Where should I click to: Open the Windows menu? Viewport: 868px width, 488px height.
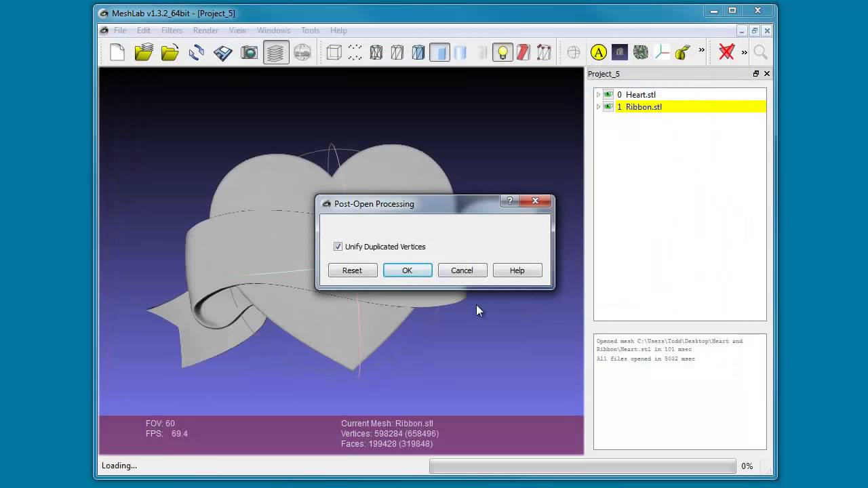tap(273, 30)
